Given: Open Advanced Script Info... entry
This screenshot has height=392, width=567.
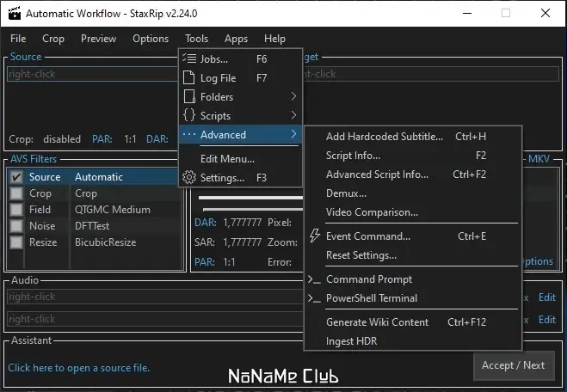Looking at the screenshot, I should 413,175.
